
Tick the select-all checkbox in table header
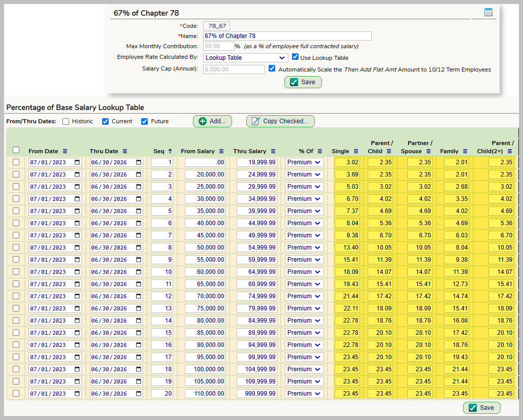(x=16, y=150)
